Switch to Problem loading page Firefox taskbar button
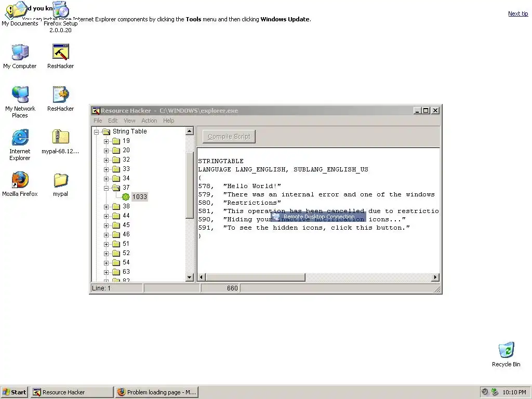Viewport: 532px width, 399px height. point(157,392)
